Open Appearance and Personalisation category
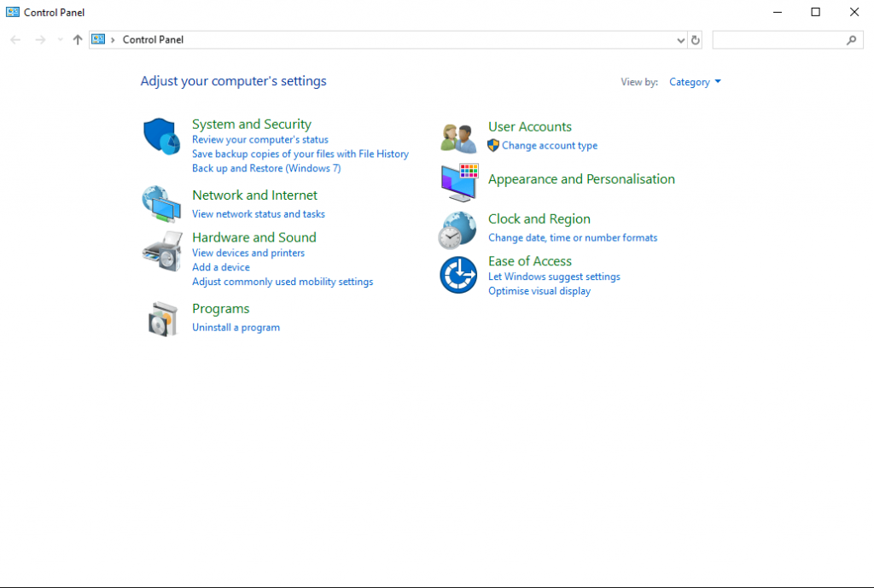 581,179
